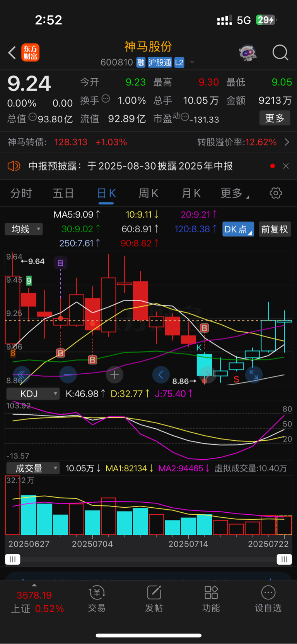Tap info icon next to 市盈动

click(185, 117)
